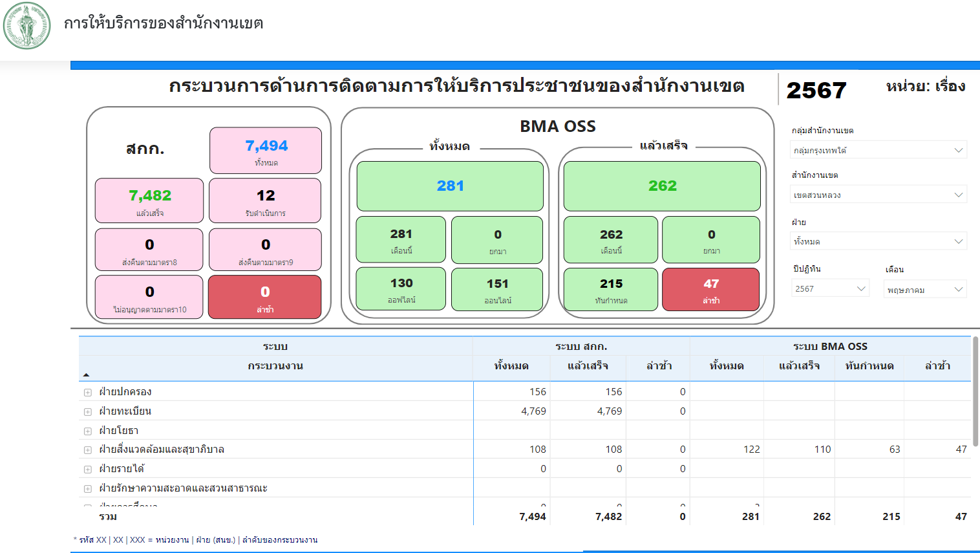Expand the ฝ่ายโยธา row

pyautogui.click(x=88, y=431)
